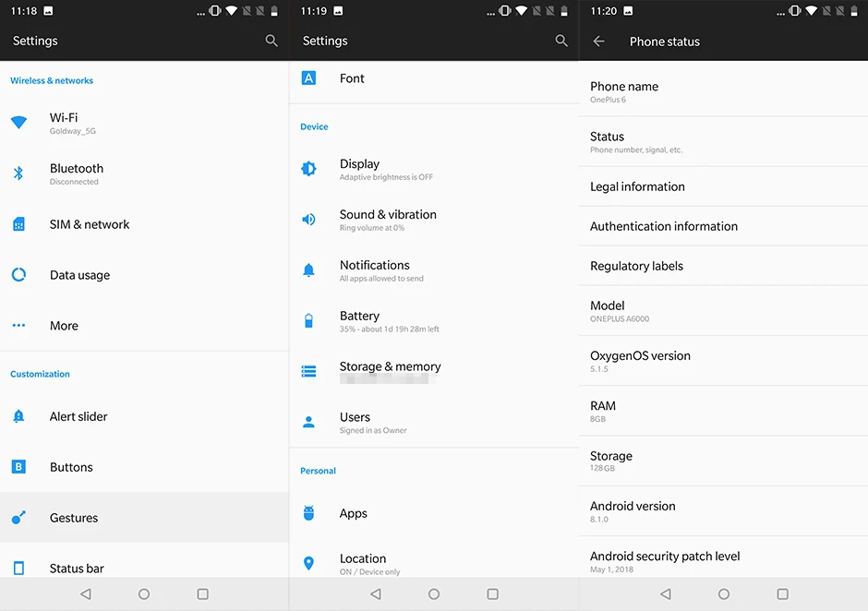Open Regulatory labels
Screen dimensions: 868x611
tap(724, 266)
